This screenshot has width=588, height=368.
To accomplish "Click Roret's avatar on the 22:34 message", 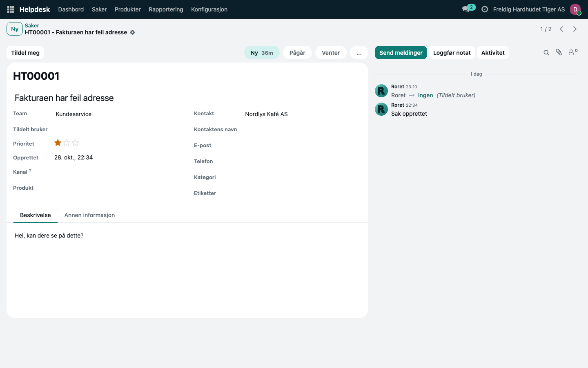I will pos(381,109).
